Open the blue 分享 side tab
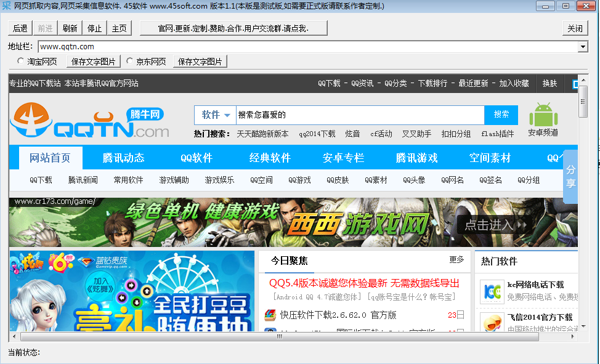Image resolution: width=600 pixels, height=364 pixels. pos(570,176)
